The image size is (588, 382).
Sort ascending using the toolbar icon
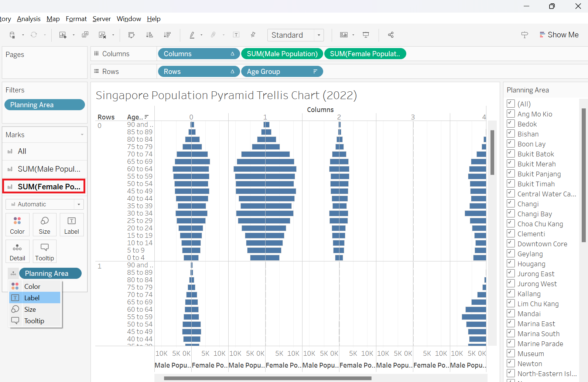150,35
